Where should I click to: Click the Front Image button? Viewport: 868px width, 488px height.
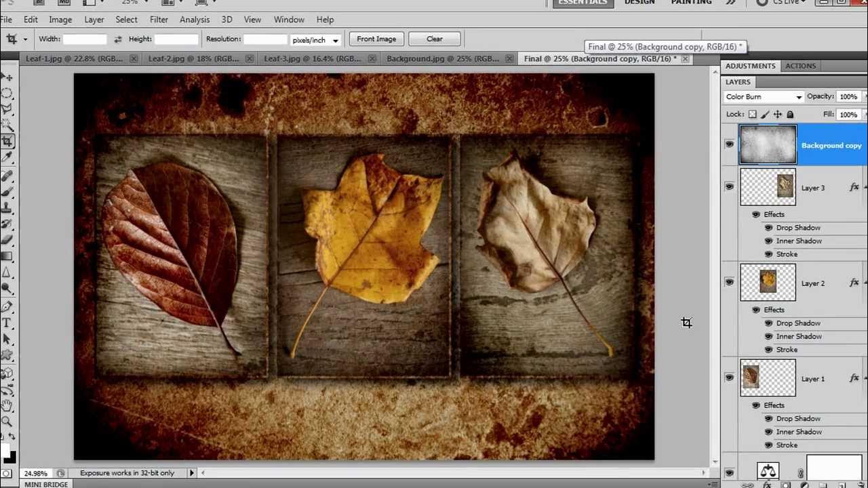(x=376, y=39)
